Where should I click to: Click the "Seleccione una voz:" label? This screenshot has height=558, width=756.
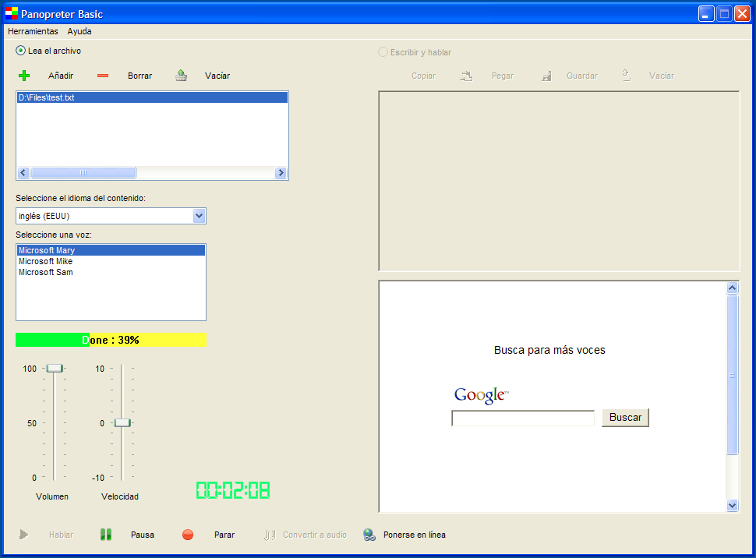click(54, 235)
